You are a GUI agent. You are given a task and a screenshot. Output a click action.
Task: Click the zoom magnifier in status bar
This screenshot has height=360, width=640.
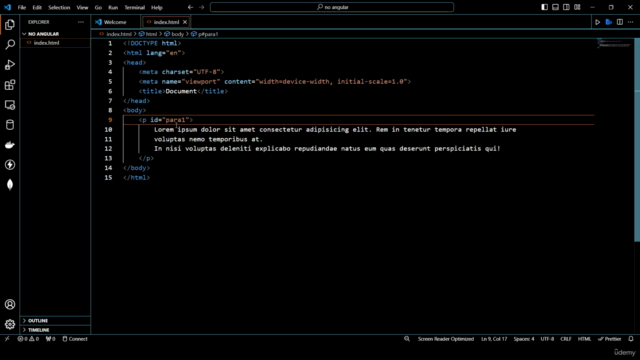point(407,339)
